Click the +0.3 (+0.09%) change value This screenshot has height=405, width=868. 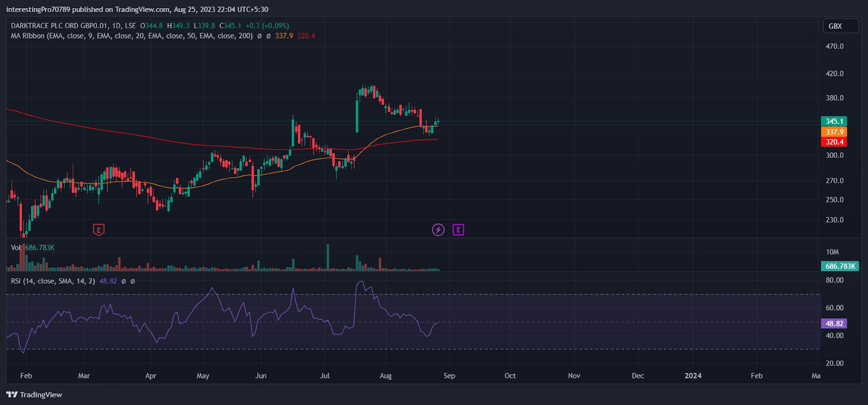pyautogui.click(x=267, y=25)
